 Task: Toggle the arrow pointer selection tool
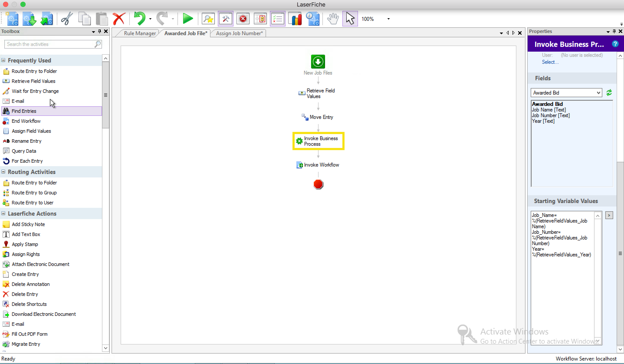pos(350,19)
